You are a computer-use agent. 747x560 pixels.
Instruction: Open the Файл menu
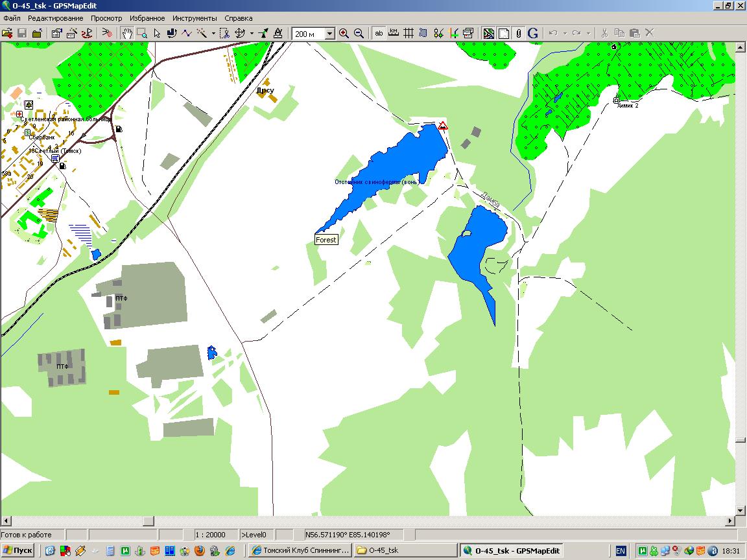point(12,18)
